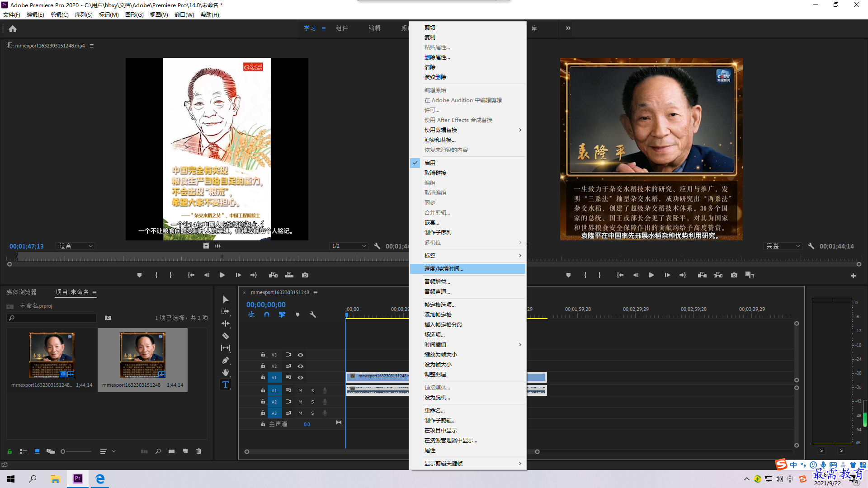Toggle Snap in timeline
The height and width of the screenshot is (488, 868).
[x=267, y=314]
